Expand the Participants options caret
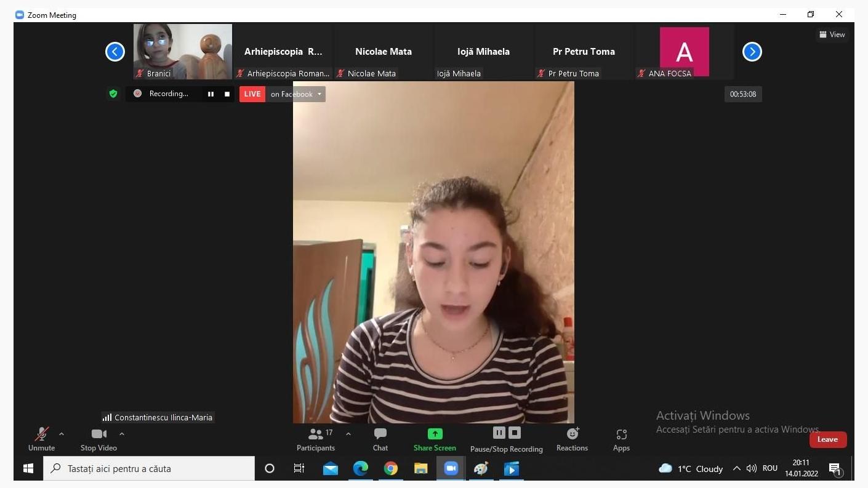Viewport: 868px width, 488px height. (x=348, y=434)
